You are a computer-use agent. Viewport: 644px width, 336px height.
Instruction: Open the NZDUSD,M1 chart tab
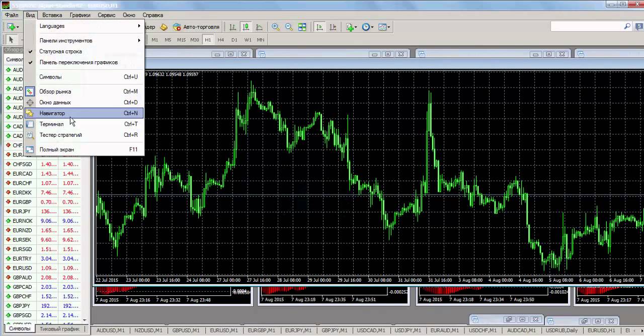tap(148, 330)
